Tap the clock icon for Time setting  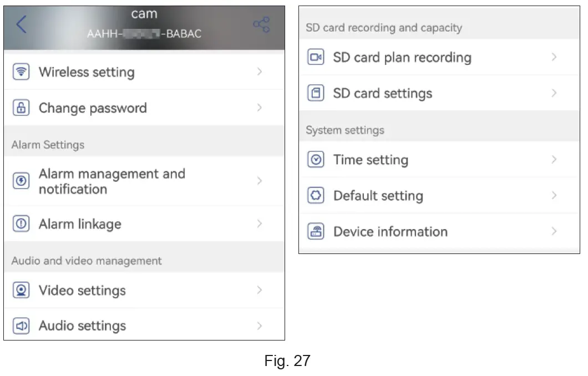click(x=316, y=160)
